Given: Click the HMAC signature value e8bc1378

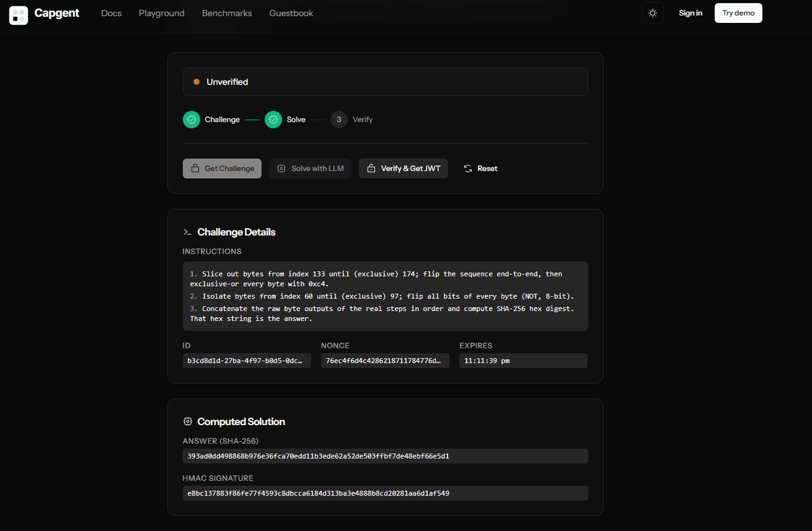Looking at the screenshot, I should 386,493.
